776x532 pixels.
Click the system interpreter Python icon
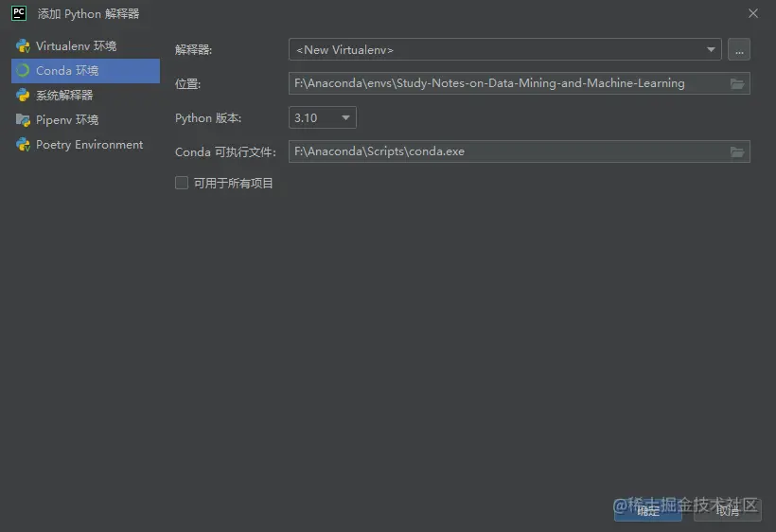pos(23,95)
